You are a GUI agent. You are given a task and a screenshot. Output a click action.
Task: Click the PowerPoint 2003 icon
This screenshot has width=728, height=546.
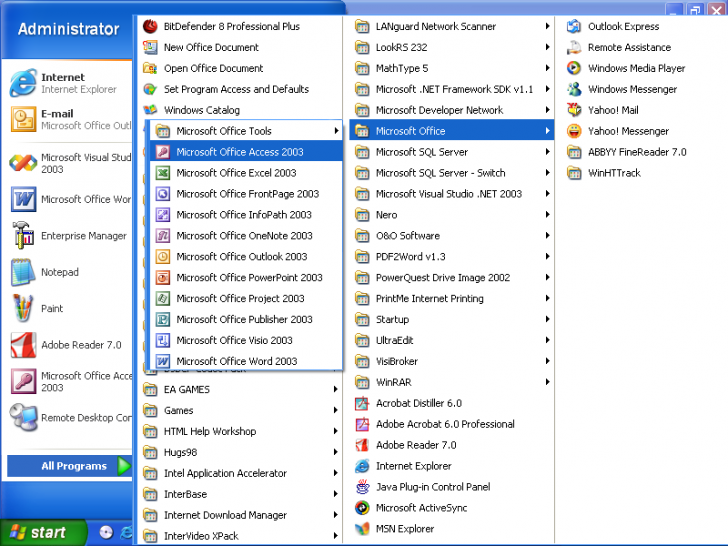pyautogui.click(x=162, y=277)
